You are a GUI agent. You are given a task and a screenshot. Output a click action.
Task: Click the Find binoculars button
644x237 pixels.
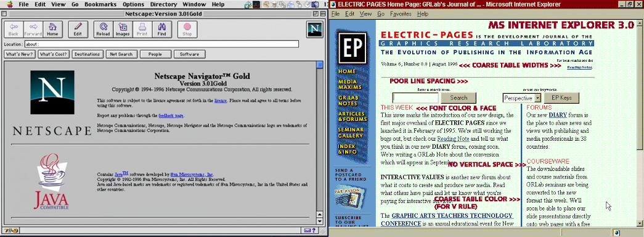coord(162,29)
